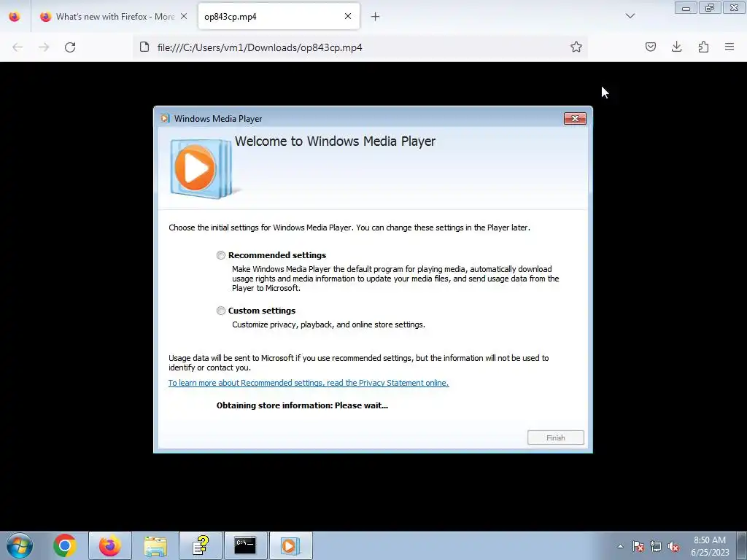The width and height of the screenshot is (747, 560).
Task: Open the Privacy Statement online link
Action: tap(309, 383)
